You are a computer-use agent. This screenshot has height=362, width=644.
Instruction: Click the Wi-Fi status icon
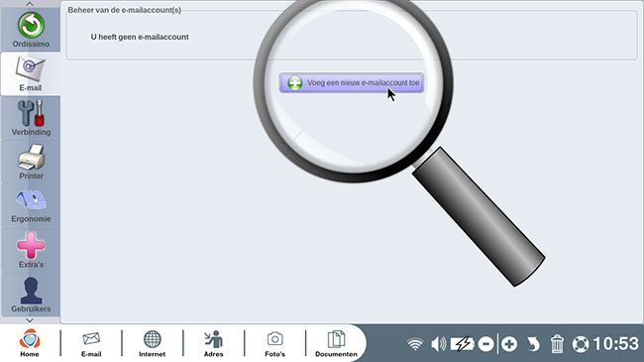[415, 344]
